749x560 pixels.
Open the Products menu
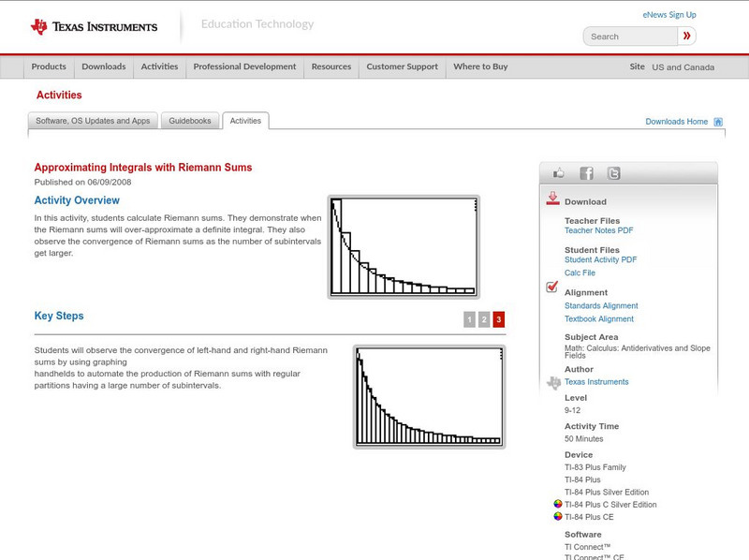pos(49,66)
